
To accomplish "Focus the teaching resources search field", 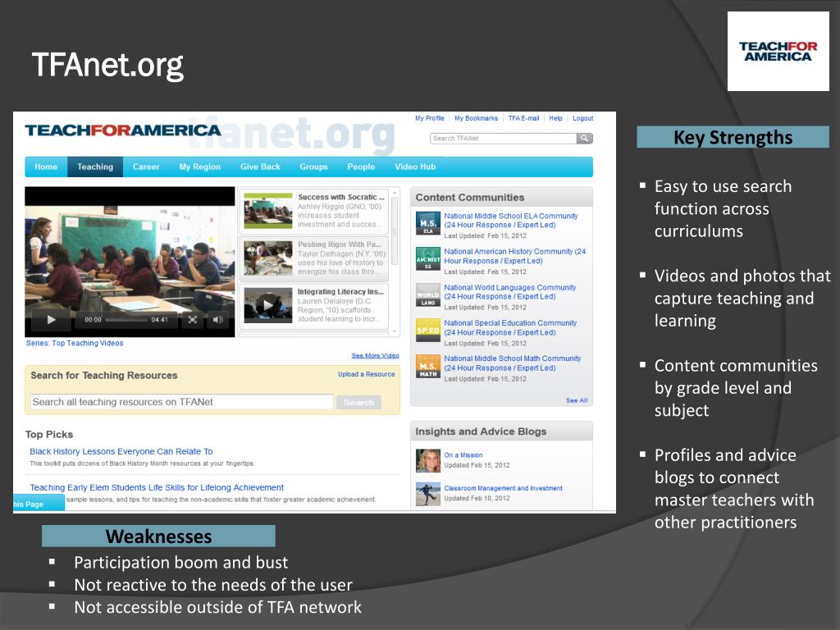I will tap(182, 402).
